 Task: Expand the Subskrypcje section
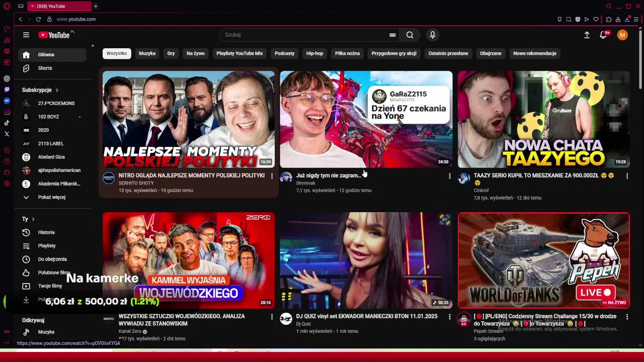(x=40, y=90)
